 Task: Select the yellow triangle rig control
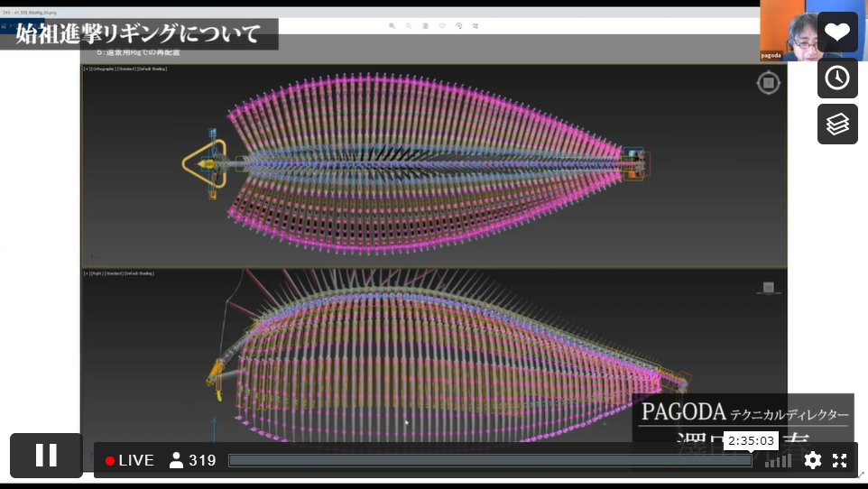[205, 164]
